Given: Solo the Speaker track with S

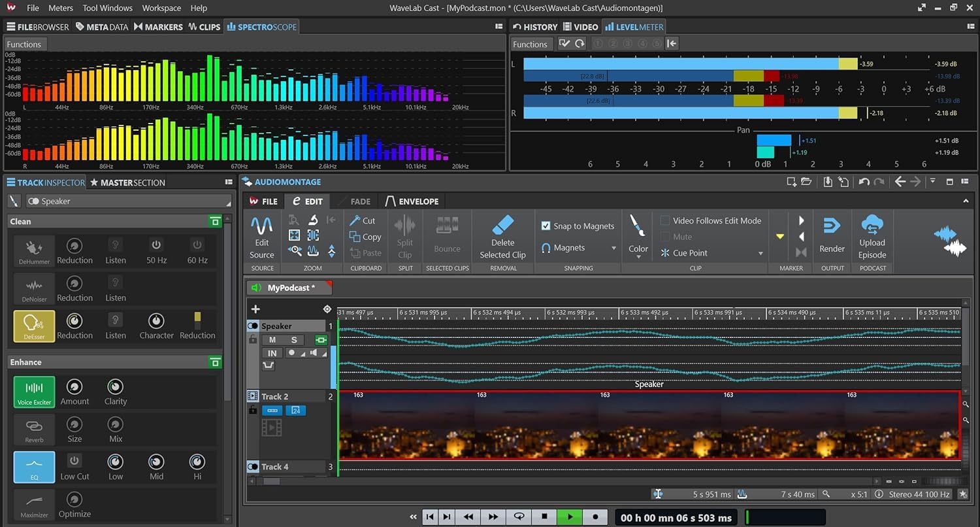Looking at the screenshot, I should (294, 340).
